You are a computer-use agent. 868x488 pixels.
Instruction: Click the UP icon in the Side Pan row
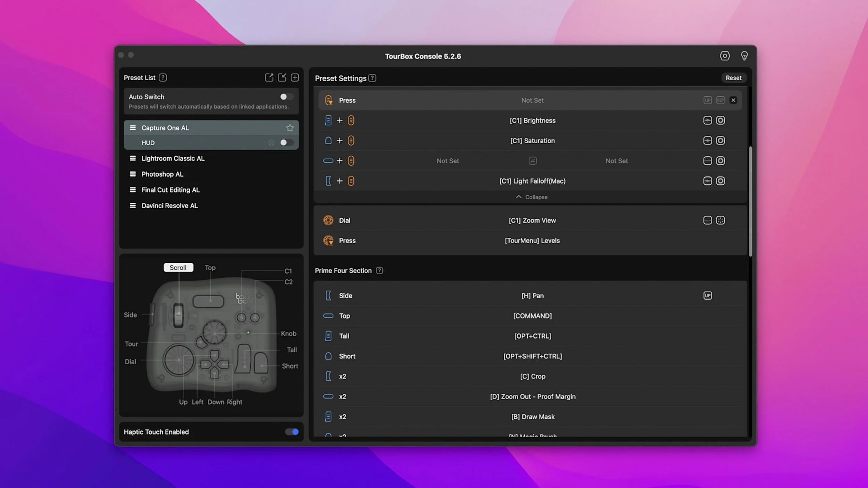708,296
